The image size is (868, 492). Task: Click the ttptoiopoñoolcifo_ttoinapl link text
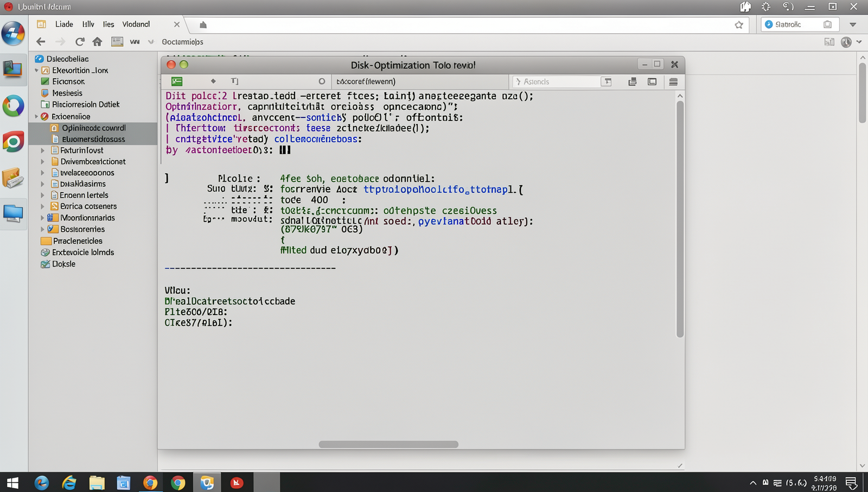click(x=439, y=190)
